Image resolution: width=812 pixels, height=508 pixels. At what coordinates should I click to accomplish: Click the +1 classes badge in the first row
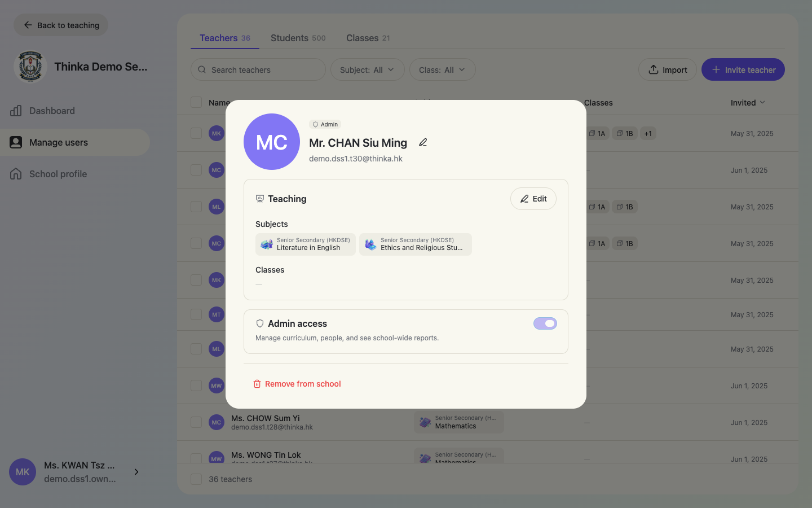pos(648,134)
